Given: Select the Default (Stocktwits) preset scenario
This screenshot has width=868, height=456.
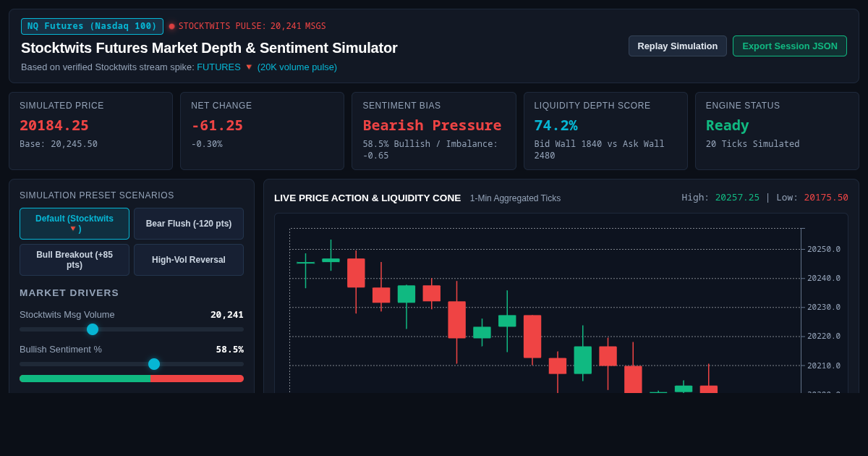Looking at the screenshot, I should click(x=75, y=224).
